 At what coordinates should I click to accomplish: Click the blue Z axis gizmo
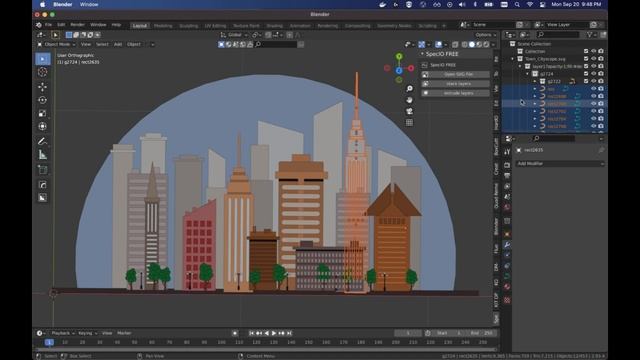click(399, 71)
